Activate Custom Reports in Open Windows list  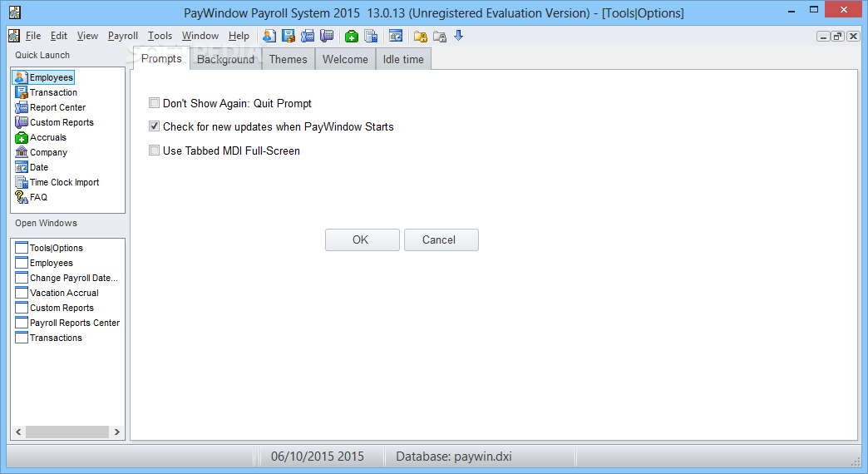pos(55,308)
